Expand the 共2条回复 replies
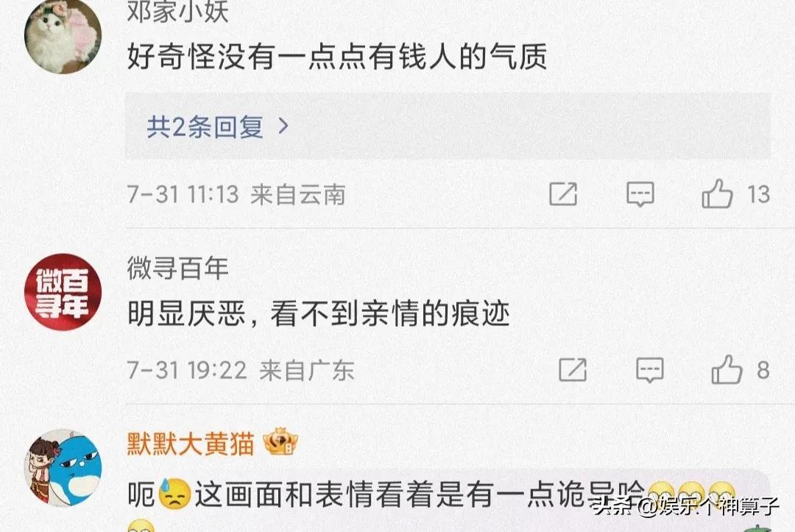 pos(448,126)
